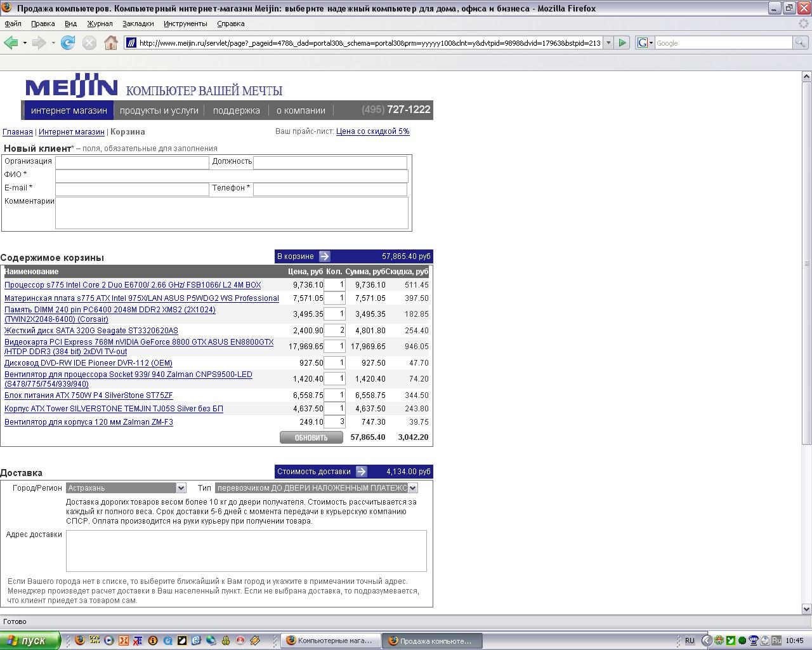Launch Firefox from quick launch bar

[x=80, y=640]
